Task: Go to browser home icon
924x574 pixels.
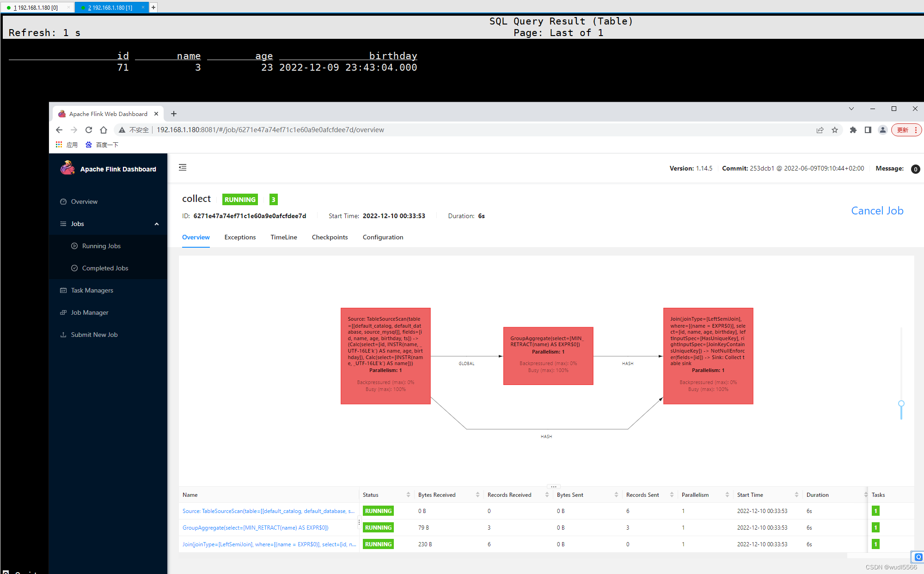Action: coord(104,130)
